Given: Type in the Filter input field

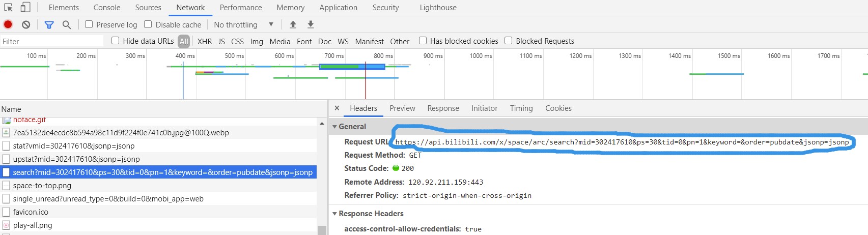Looking at the screenshot, I should [x=51, y=41].
